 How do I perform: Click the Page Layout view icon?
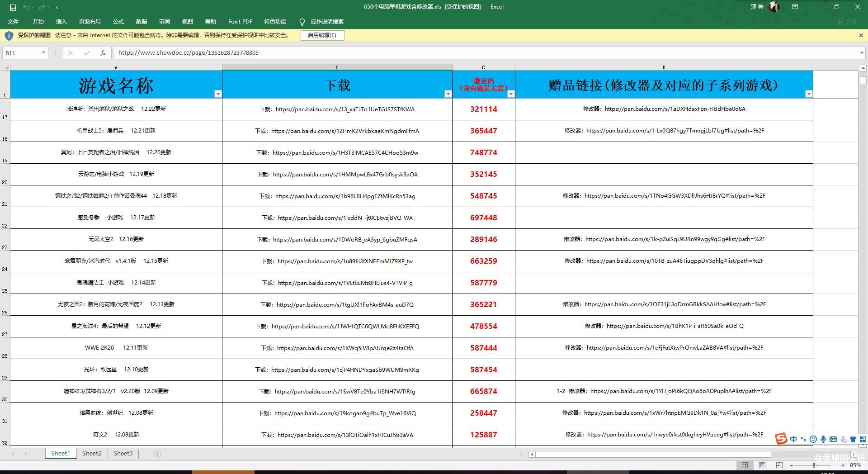coord(762,465)
